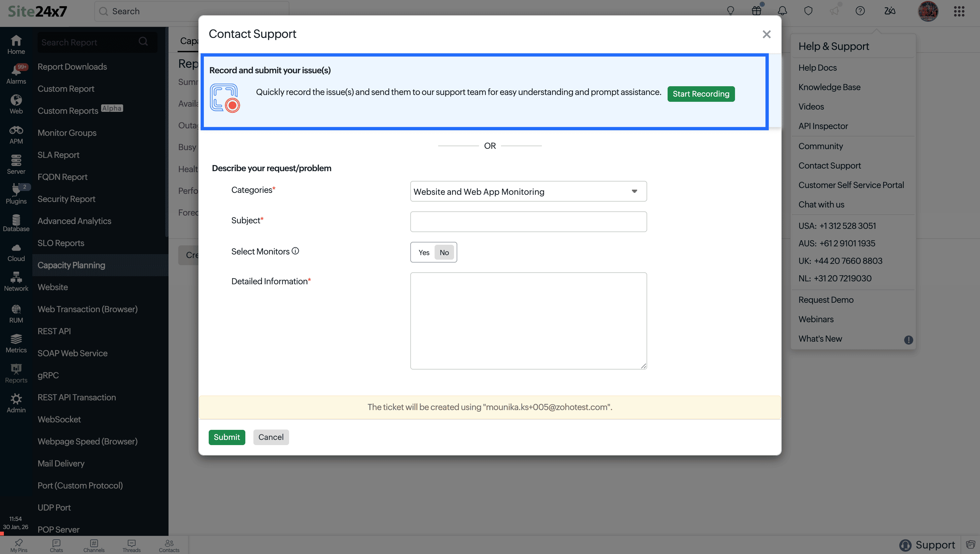Image resolution: width=980 pixels, height=554 pixels.
Task: Open the Alarms sidebar icon
Action: pyautogui.click(x=16, y=74)
